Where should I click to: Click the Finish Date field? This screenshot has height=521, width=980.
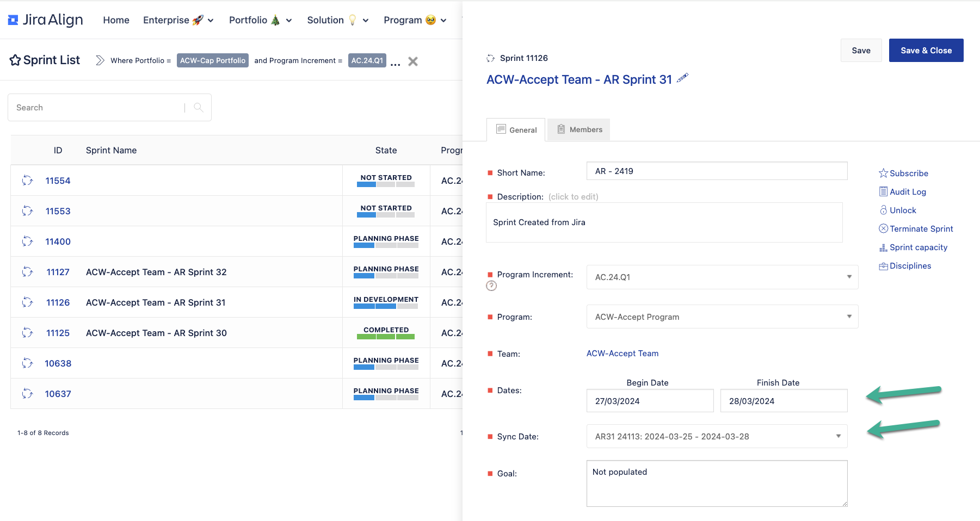click(784, 401)
